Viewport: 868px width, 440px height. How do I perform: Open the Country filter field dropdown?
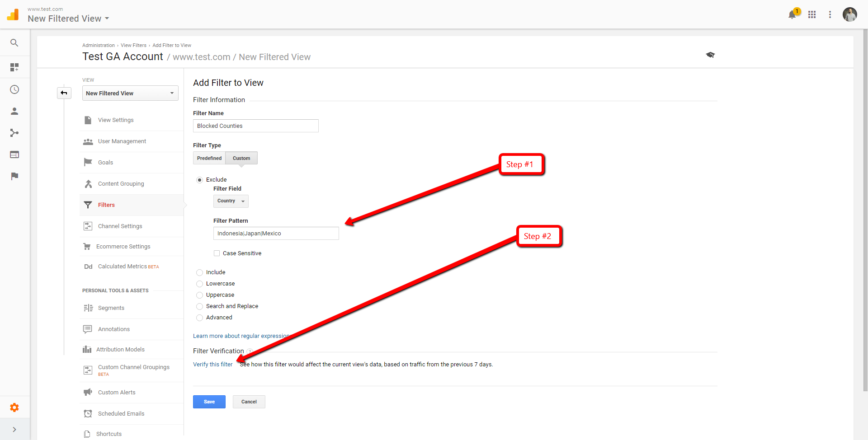click(x=231, y=201)
